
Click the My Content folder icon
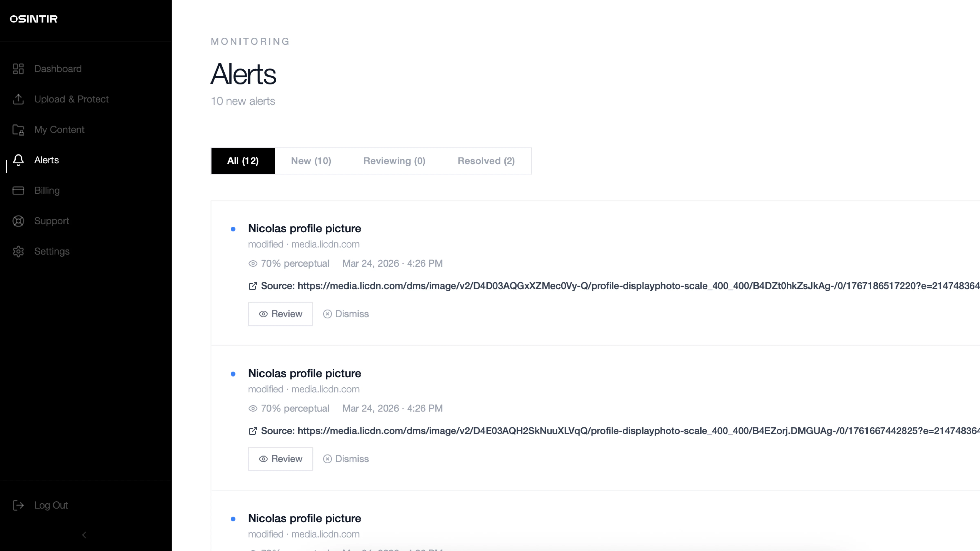tap(18, 130)
